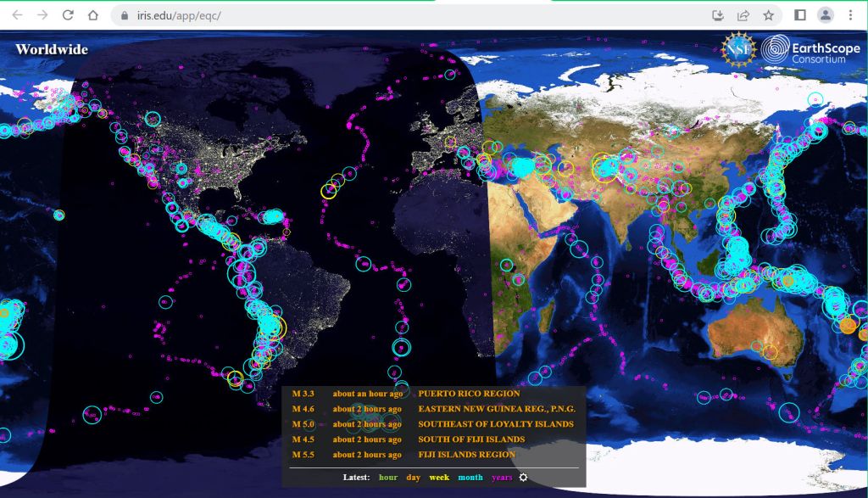The width and height of the screenshot is (868, 498).
Task: Reload the page with the refresh icon
Action: click(68, 15)
